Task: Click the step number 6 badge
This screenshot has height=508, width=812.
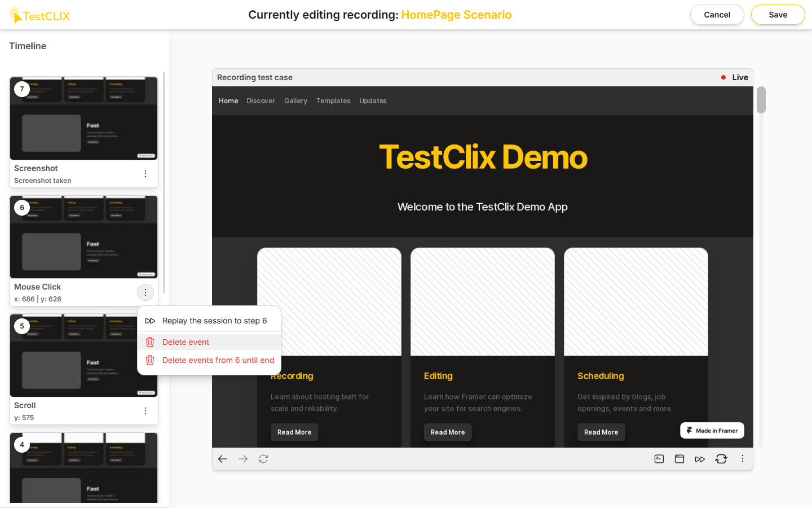Action: (22, 208)
